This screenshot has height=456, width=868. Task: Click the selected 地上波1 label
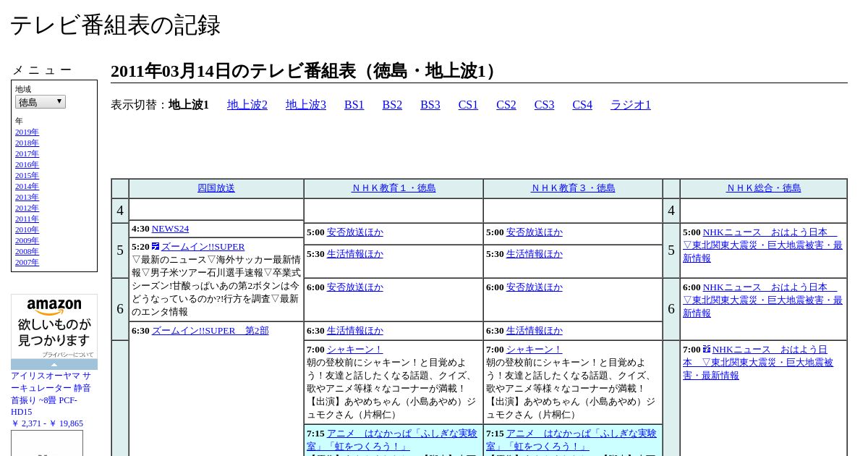tap(189, 105)
